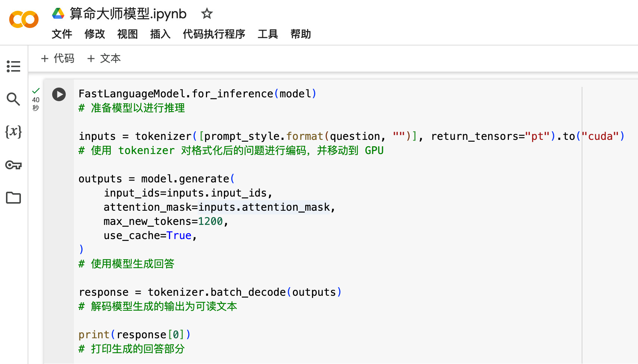The image size is (638, 364).
Task: Open the files folder icon panel
Action: (13, 198)
